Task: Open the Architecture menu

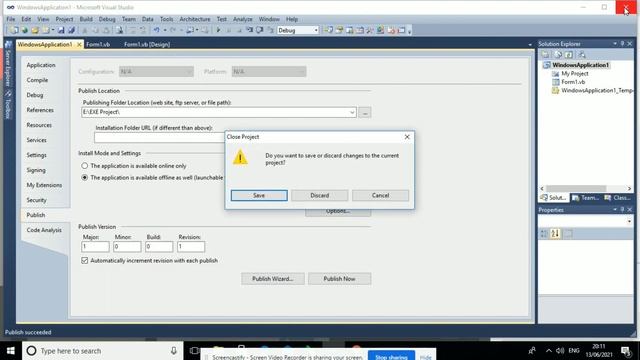Action: (195, 19)
